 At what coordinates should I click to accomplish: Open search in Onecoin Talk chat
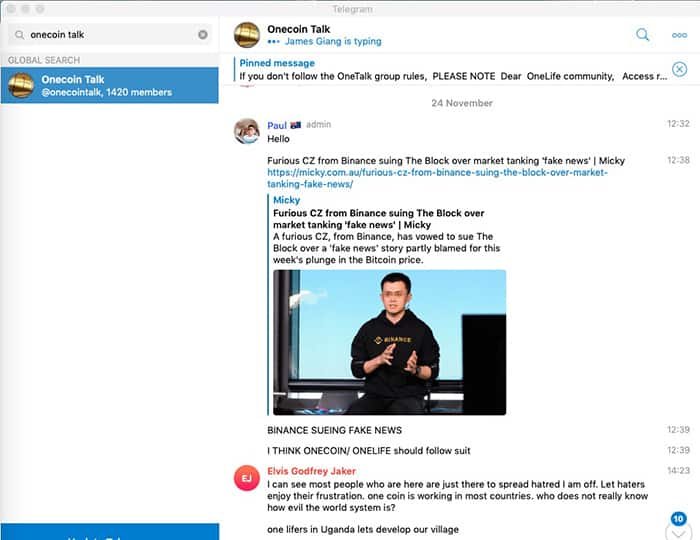(642, 35)
